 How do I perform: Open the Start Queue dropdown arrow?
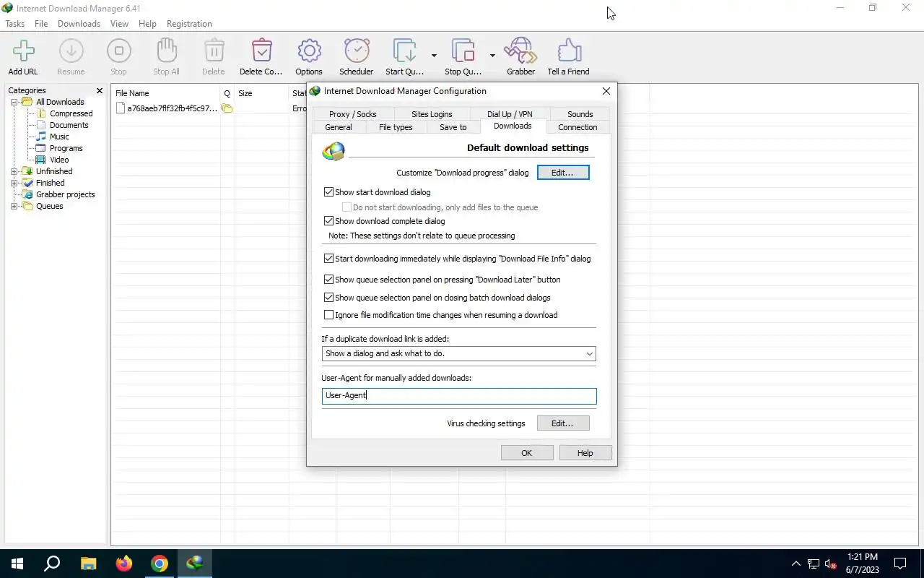(x=434, y=56)
